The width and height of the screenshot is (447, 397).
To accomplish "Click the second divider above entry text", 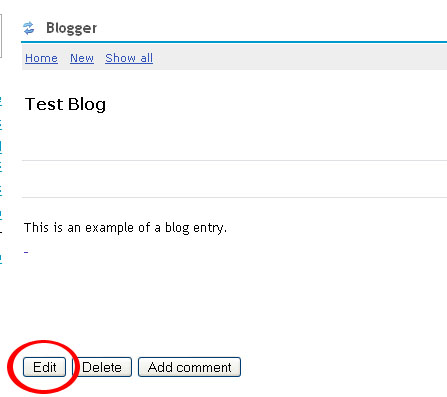I will coord(234,198).
